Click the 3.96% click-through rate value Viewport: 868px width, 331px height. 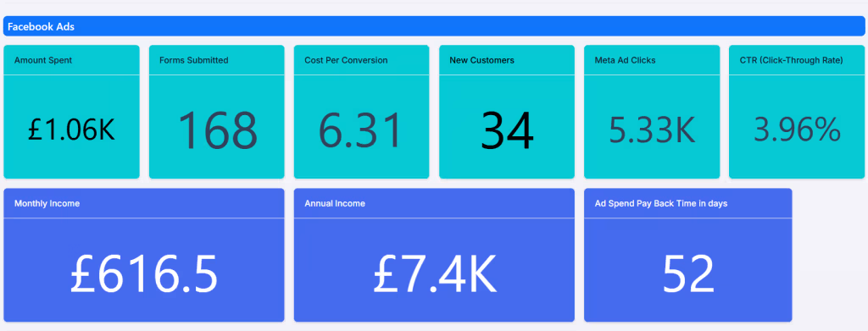tap(797, 130)
